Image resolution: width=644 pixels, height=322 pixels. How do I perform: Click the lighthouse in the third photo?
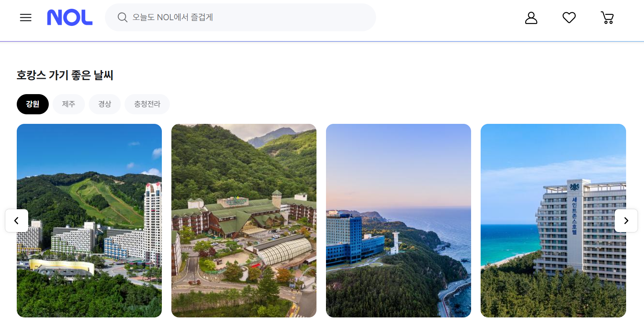coord(395,244)
